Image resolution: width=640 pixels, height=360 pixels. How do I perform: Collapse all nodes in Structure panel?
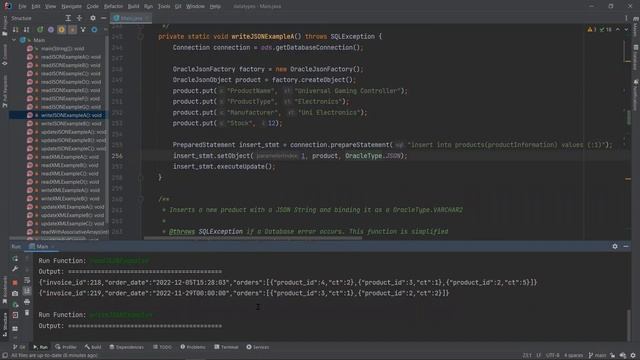(x=79, y=18)
